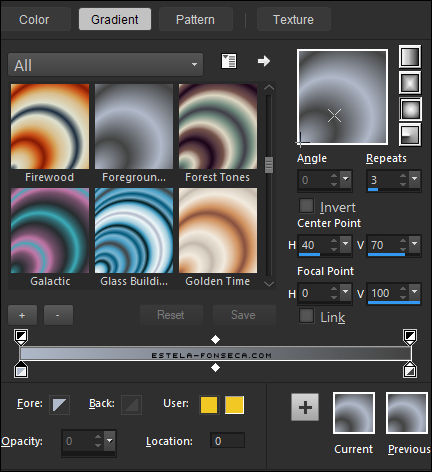The image size is (432, 472).
Task: Select the Linear gradient style icon
Action: coord(410,57)
